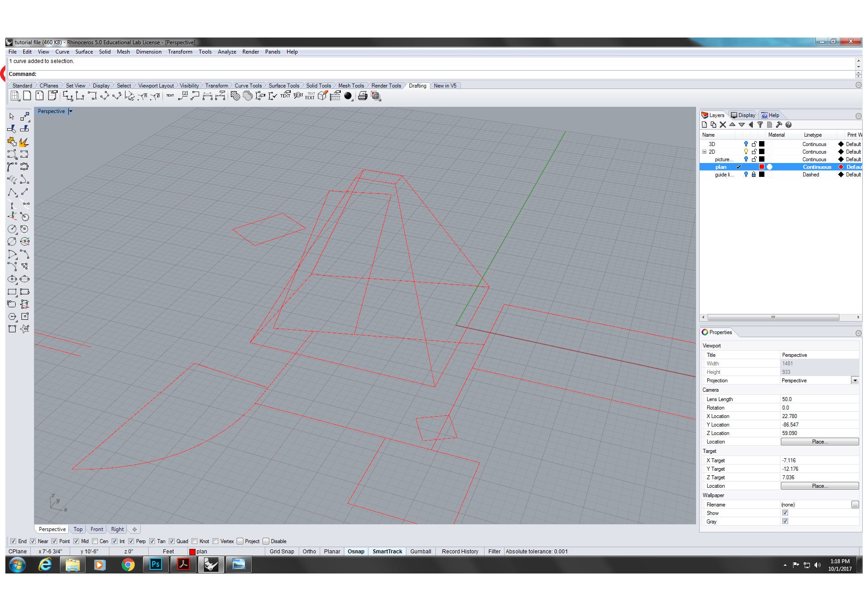This screenshot has height=611, width=868.
Task: Collapse the 2D layer tree node
Action: tap(705, 151)
